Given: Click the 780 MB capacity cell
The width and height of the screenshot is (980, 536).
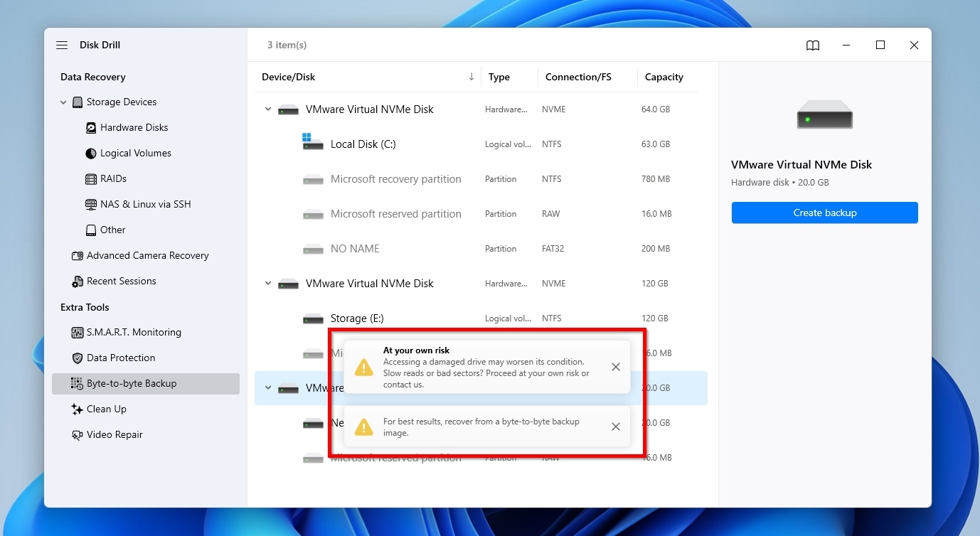Looking at the screenshot, I should pos(655,179).
